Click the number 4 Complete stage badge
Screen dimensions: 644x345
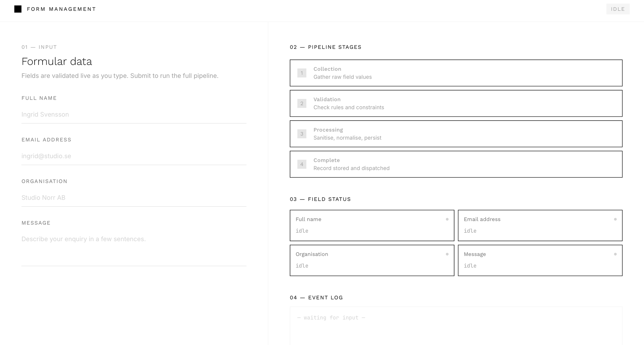coord(302,164)
